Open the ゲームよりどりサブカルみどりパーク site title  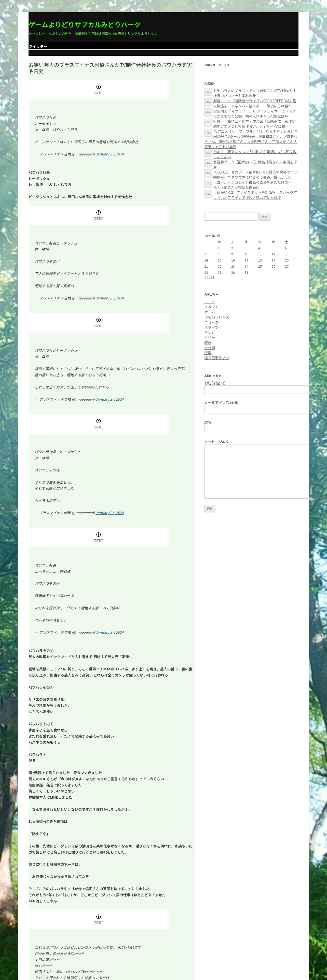(85, 25)
